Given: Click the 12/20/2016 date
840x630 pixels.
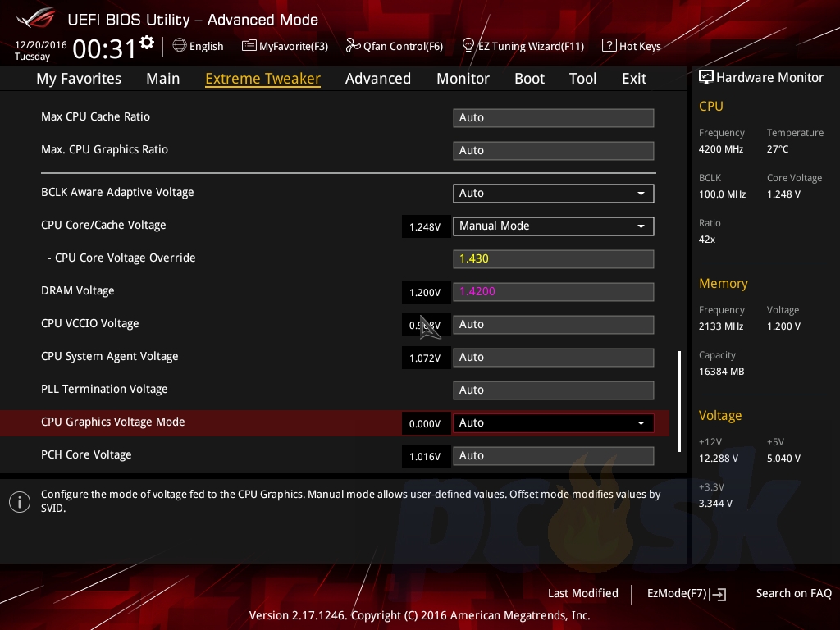Looking at the screenshot, I should (41, 45).
